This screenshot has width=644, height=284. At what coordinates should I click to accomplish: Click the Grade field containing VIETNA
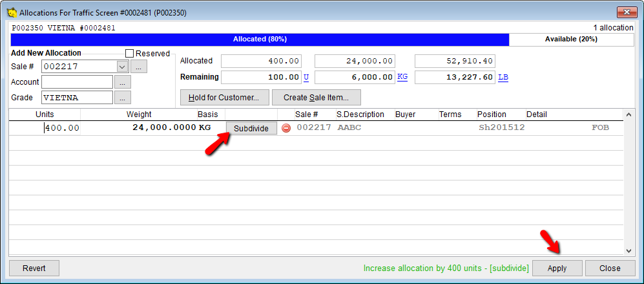77,98
